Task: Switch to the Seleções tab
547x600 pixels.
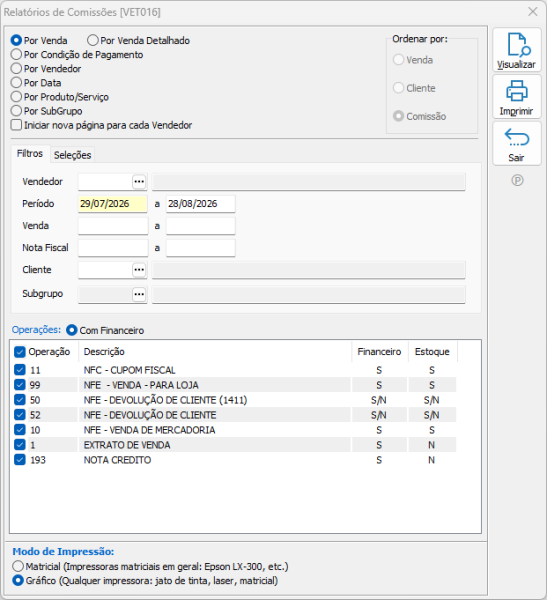Action: point(72,155)
